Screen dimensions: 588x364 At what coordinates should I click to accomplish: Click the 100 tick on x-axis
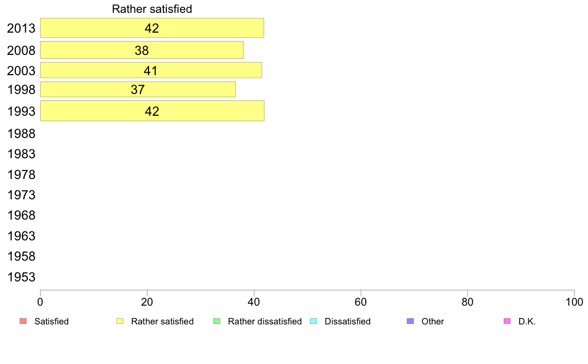click(x=574, y=302)
